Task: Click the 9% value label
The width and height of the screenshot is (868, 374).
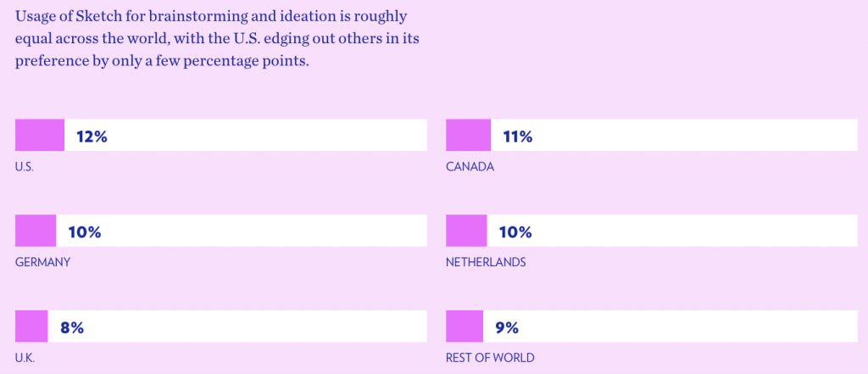Action: (x=507, y=327)
